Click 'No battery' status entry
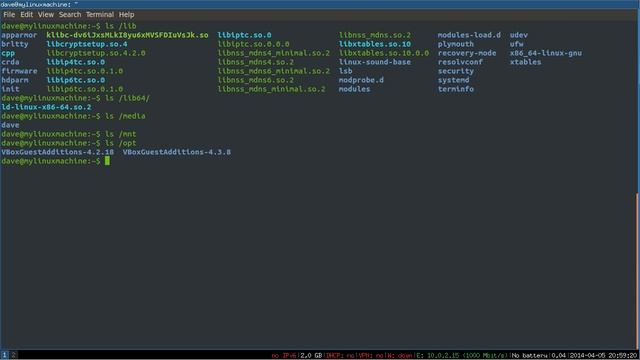640x360 pixels. 529,356
